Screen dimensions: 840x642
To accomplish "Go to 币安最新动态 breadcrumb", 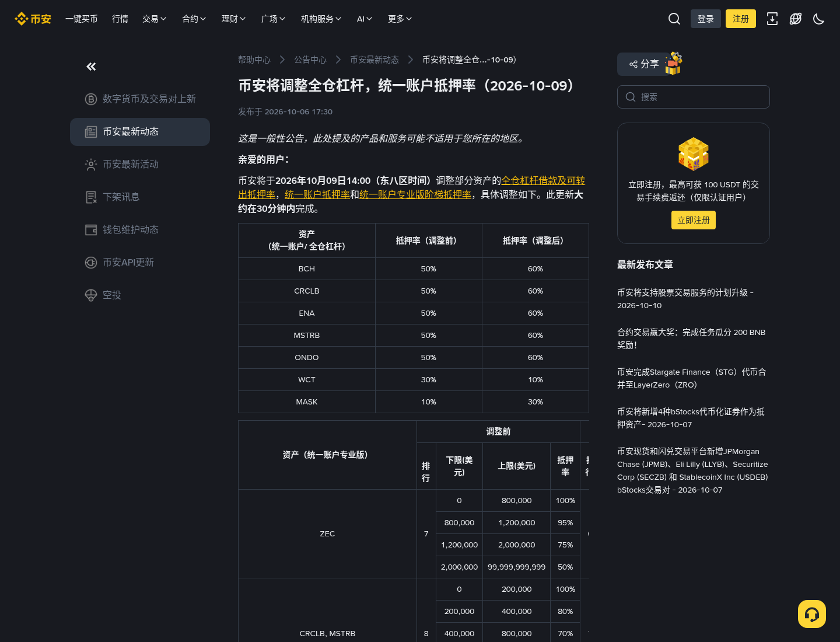I will pyautogui.click(x=374, y=60).
